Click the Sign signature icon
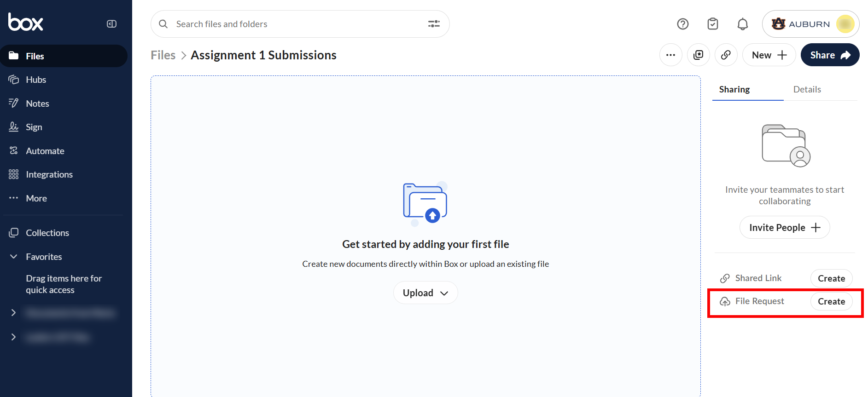The width and height of the screenshot is (868, 397). (x=14, y=127)
